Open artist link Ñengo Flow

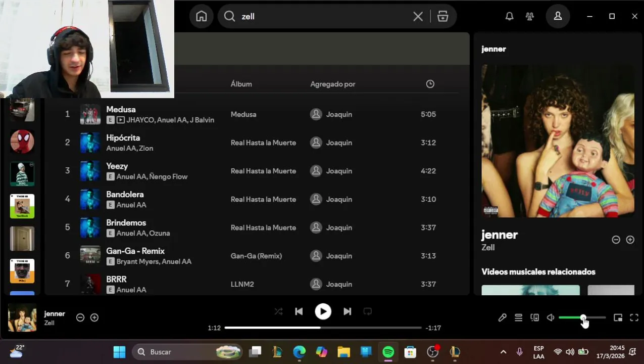tap(168, 176)
